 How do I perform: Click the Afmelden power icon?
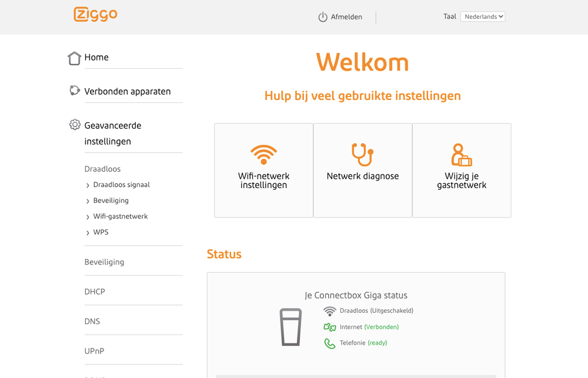coord(322,17)
